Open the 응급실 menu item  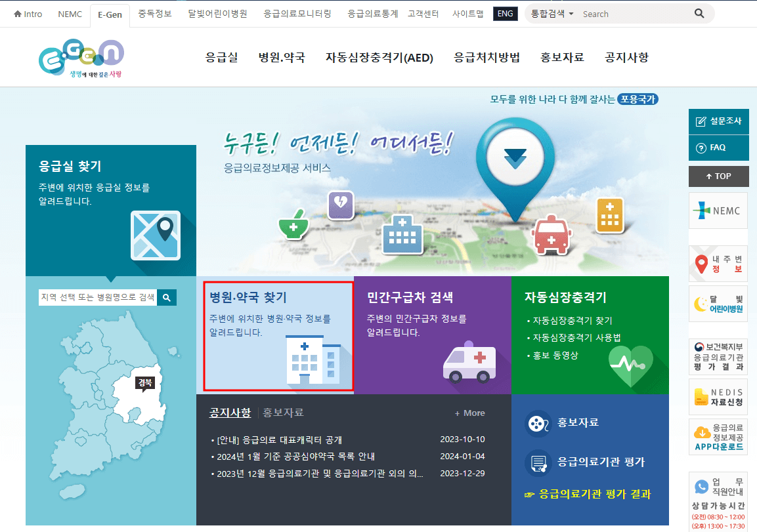221,58
